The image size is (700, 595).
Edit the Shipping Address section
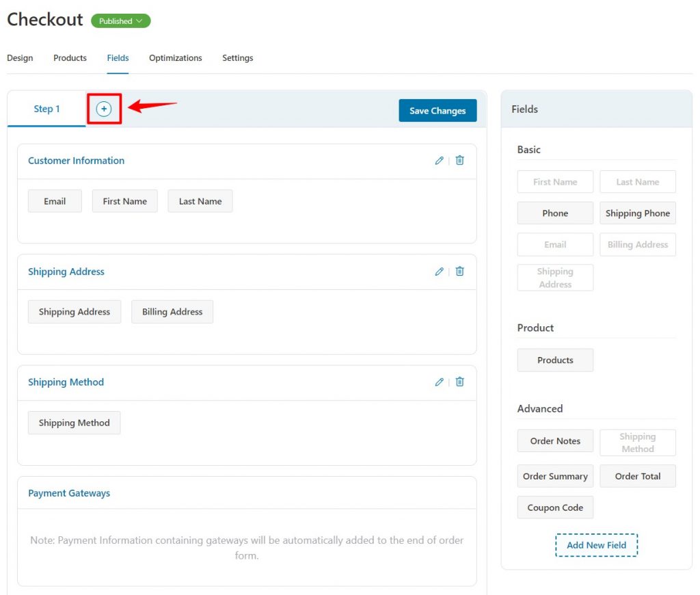440,271
